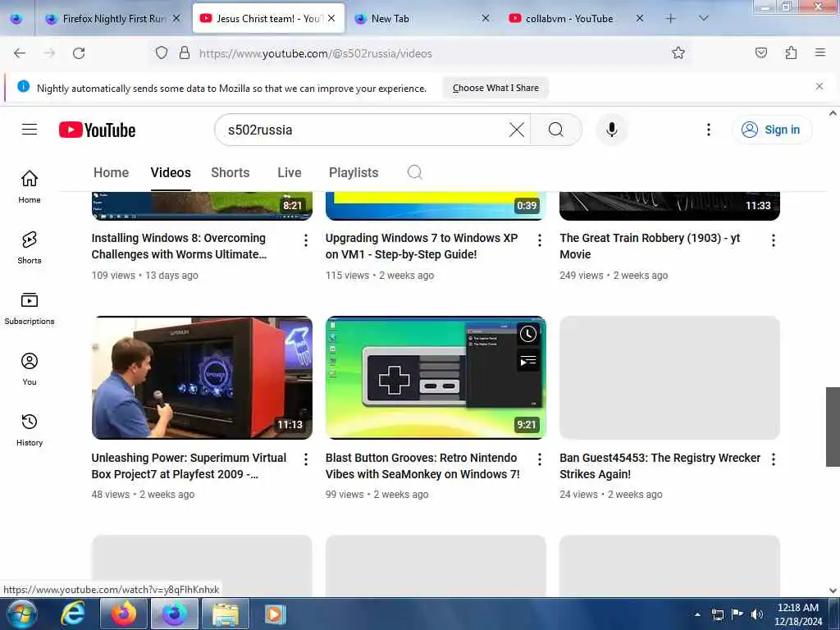
Task: Open options for Upgrading Windows 7 video
Action: point(540,240)
